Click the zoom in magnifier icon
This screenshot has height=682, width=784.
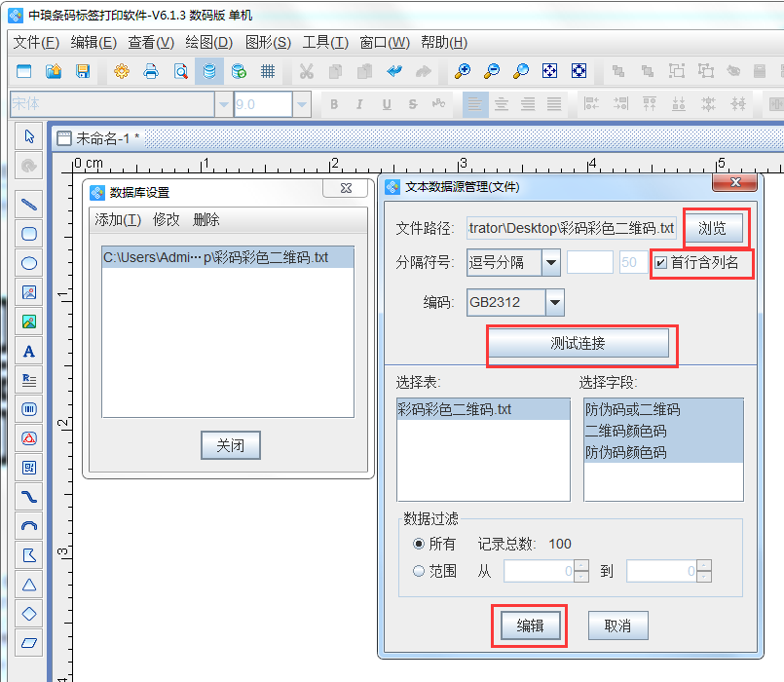pos(463,71)
